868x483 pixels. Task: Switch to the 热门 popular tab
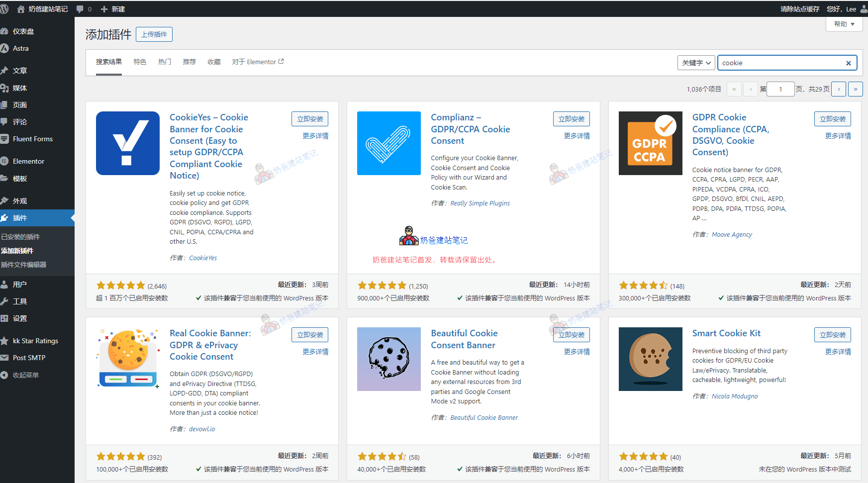(x=165, y=62)
